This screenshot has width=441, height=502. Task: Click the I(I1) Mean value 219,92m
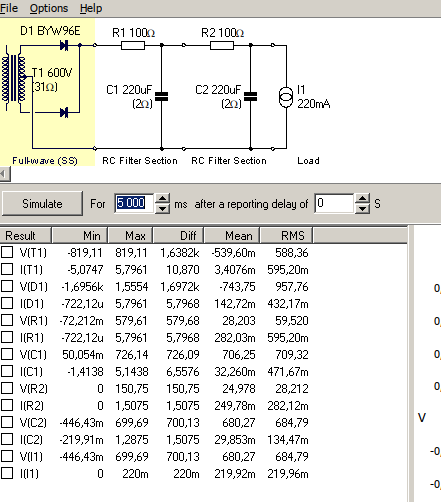(235, 474)
